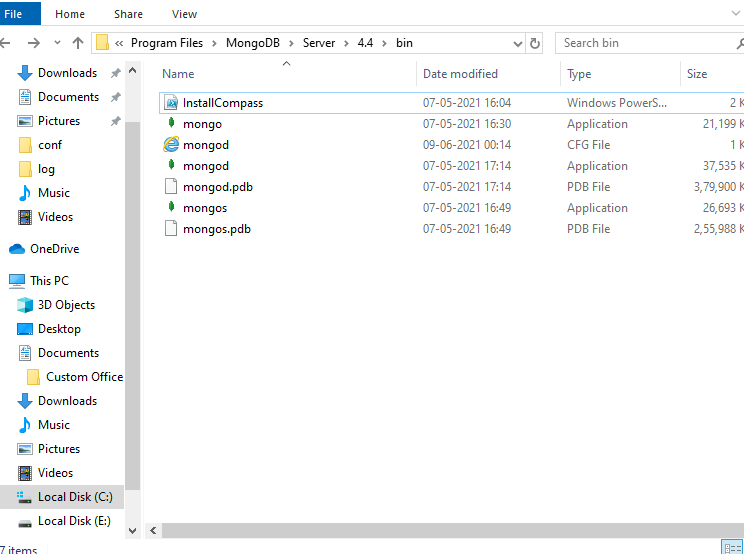Click the mongod.pdb file icon
The image size is (744, 554).
pyautogui.click(x=171, y=187)
